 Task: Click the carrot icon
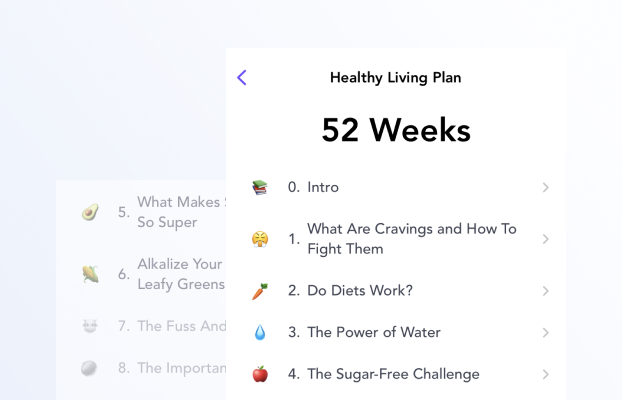(260, 291)
